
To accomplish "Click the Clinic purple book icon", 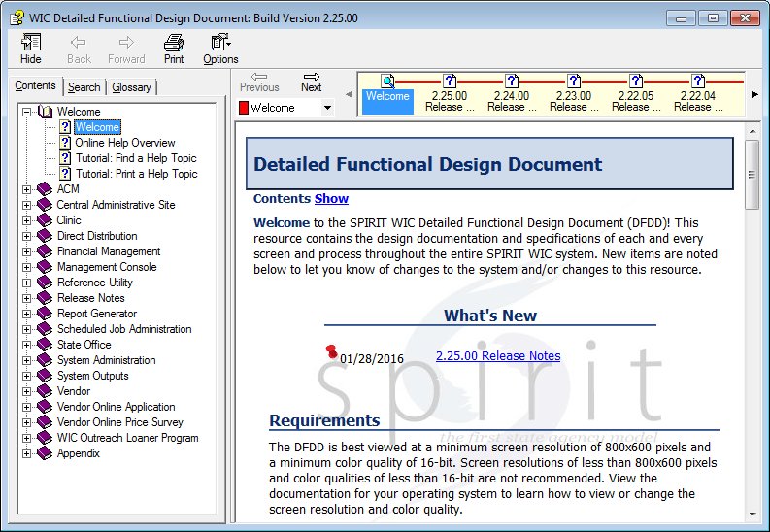I will click(45, 219).
